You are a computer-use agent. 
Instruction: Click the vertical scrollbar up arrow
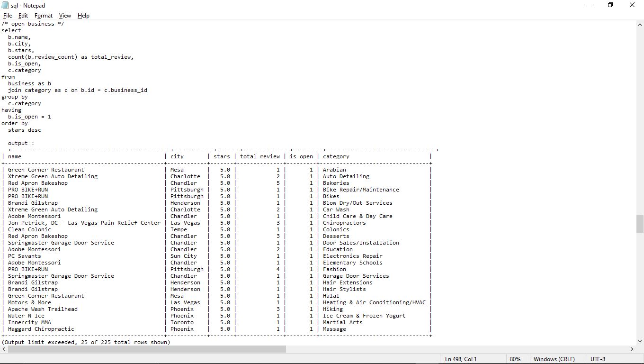pos(640,24)
